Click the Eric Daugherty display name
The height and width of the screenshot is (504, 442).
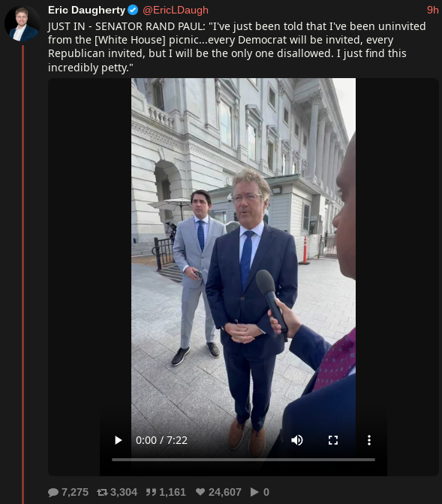click(86, 10)
